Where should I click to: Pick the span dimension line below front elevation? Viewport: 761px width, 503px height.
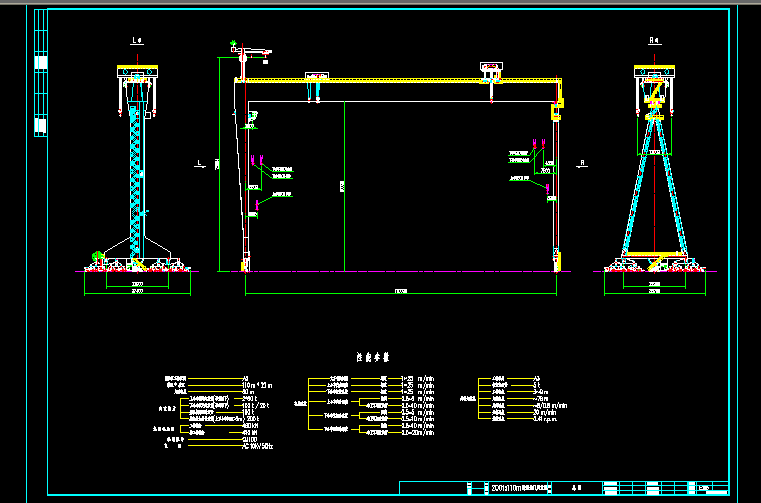tap(401, 293)
